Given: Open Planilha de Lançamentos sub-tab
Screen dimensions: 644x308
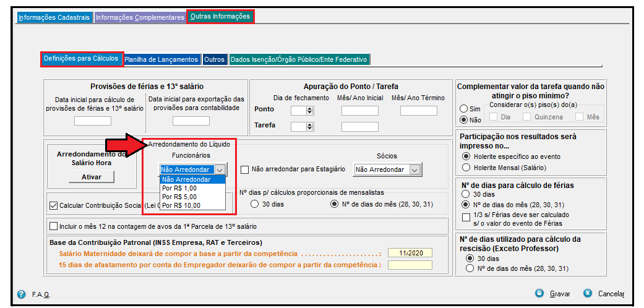Looking at the screenshot, I should pos(161,59).
